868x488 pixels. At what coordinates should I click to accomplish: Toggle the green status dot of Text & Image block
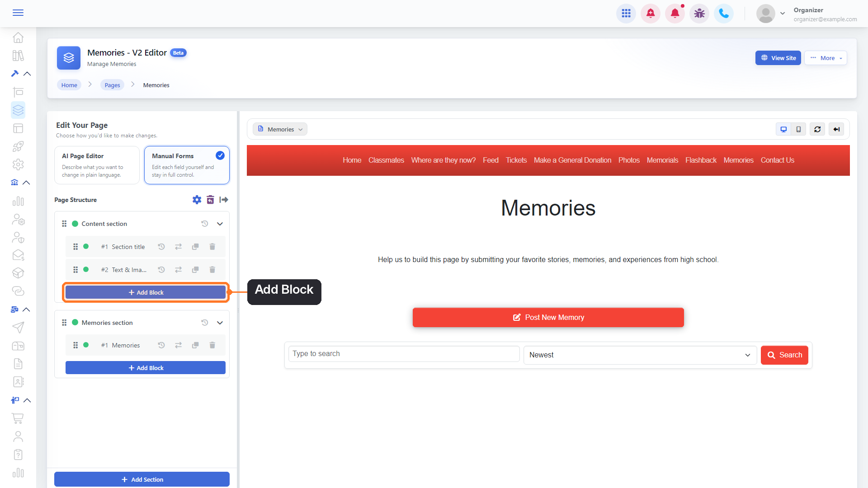pyautogui.click(x=86, y=270)
